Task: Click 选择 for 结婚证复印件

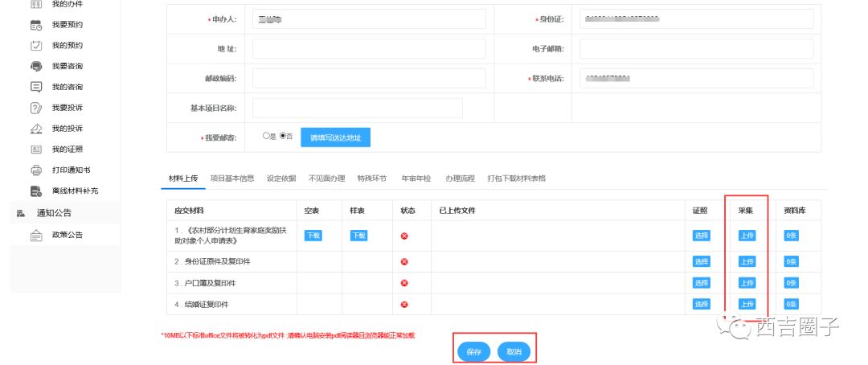Action: (x=701, y=304)
